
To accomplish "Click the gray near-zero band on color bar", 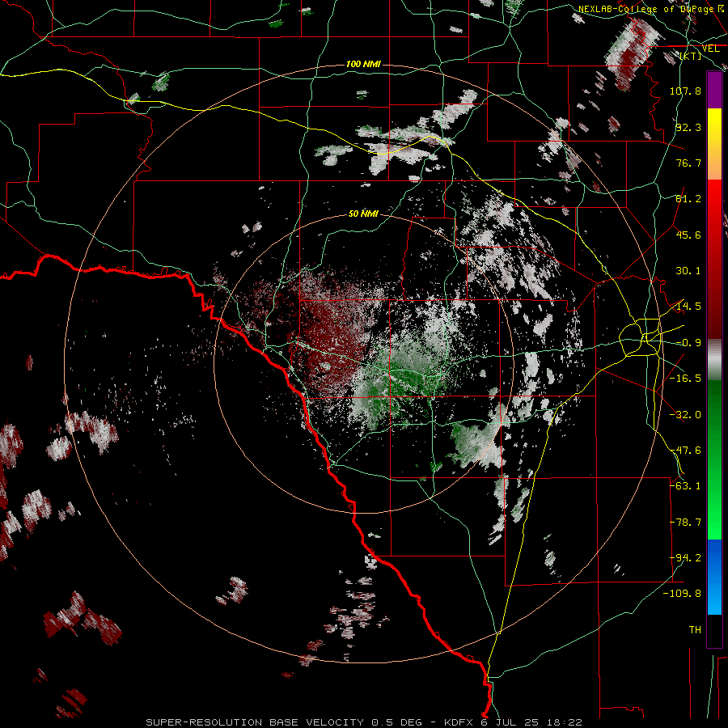I will click(714, 360).
